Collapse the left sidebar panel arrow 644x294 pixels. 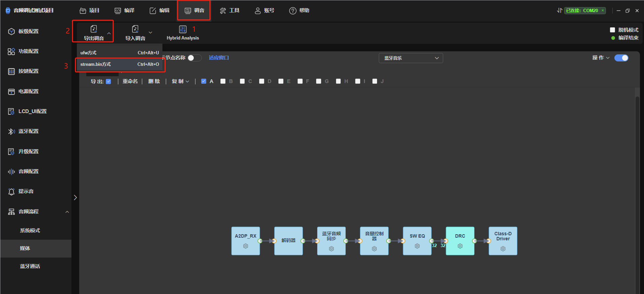point(75,197)
